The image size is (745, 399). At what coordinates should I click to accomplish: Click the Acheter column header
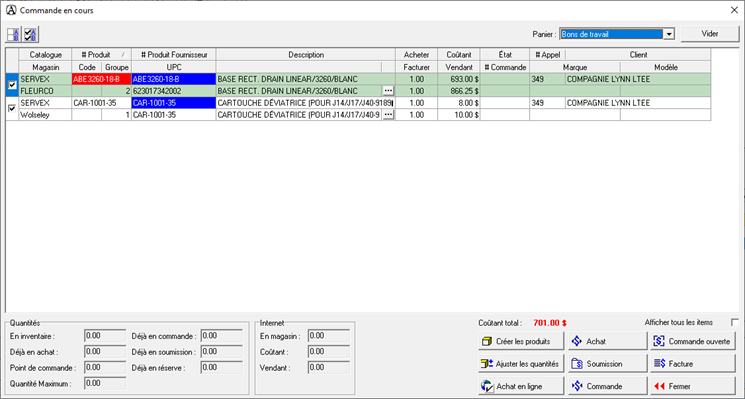(x=416, y=55)
